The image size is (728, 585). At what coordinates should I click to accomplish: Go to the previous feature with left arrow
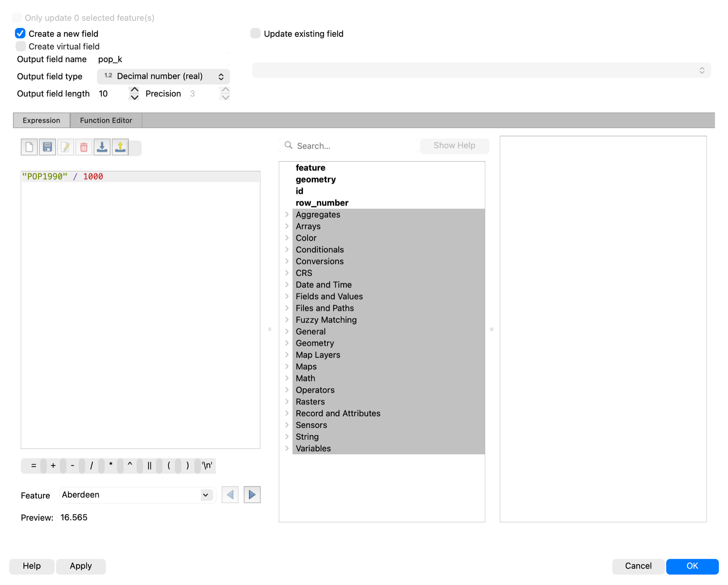coord(230,495)
